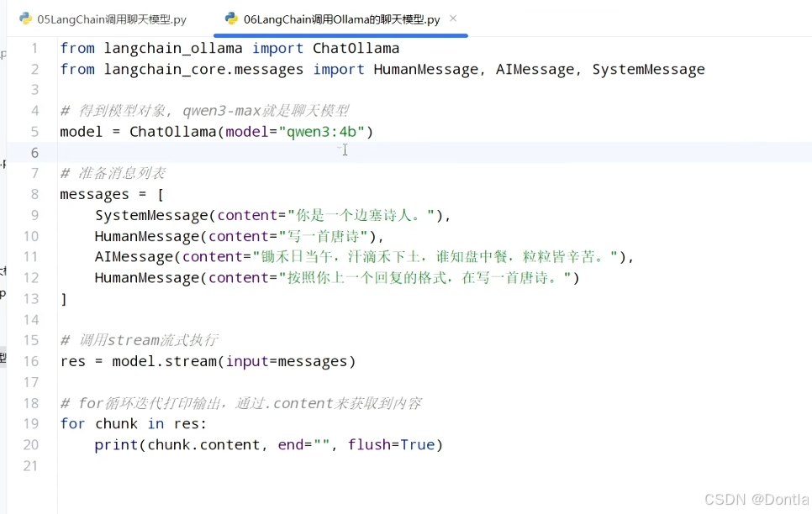Click the Python file icon on the 05LangChain tab
This screenshot has height=514, width=812.
(25, 19)
